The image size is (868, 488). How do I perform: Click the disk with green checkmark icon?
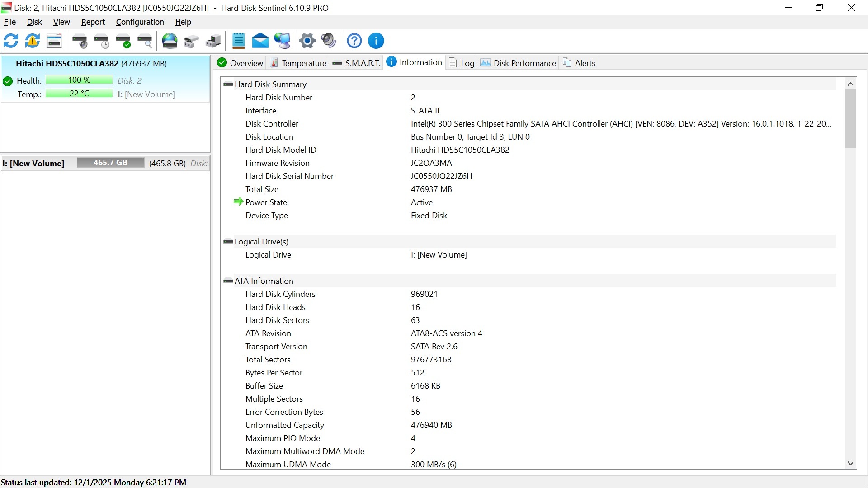123,41
